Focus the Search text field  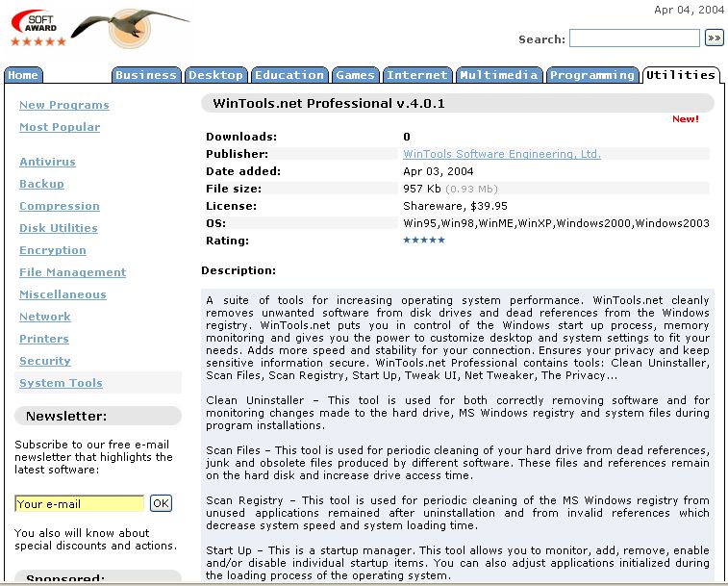634,38
